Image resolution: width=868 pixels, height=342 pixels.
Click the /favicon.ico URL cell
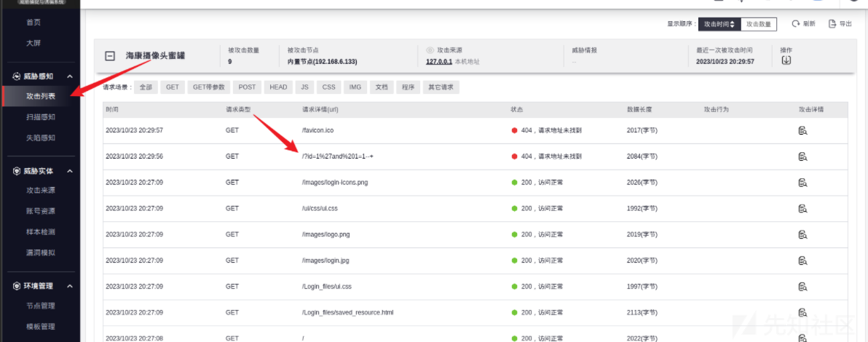coord(317,130)
